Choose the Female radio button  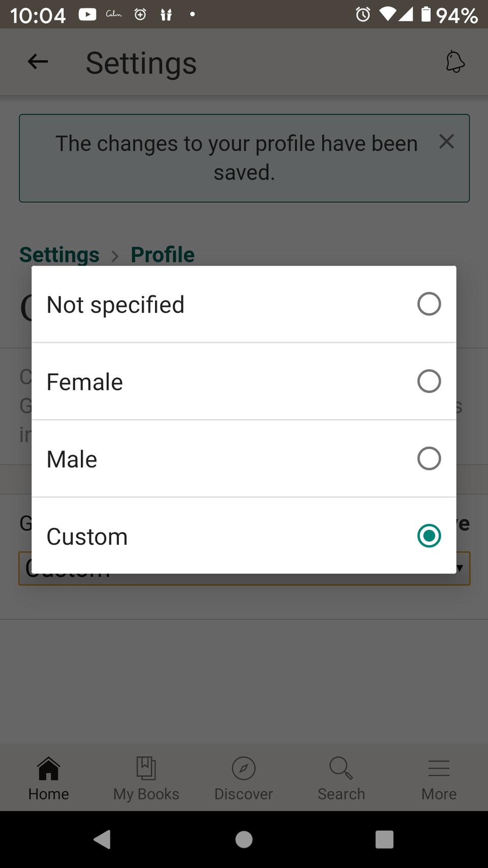click(x=429, y=381)
